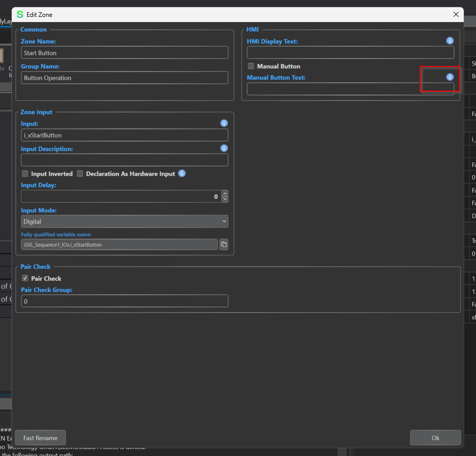Toggle the Input Inverted checkbox

pyautogui.click(x=25, y=173)
